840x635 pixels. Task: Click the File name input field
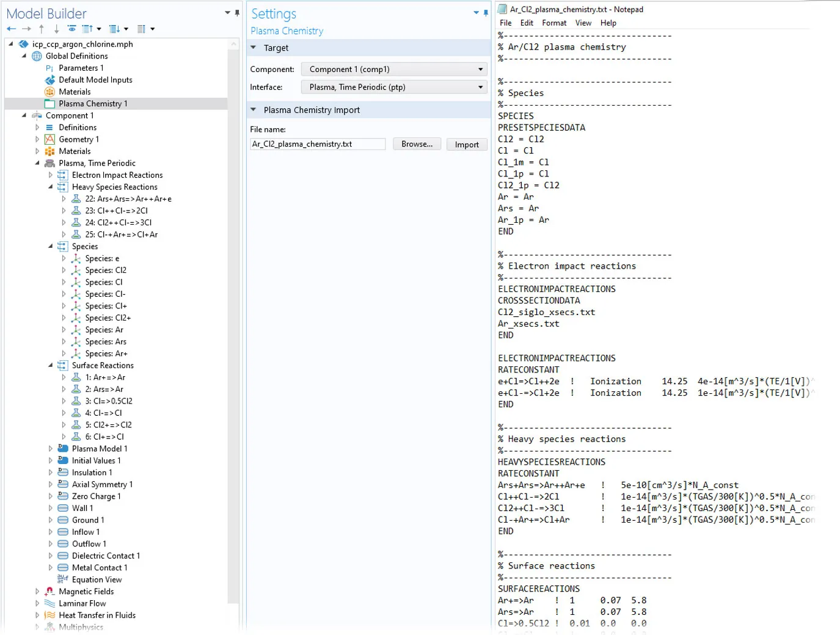[318, 144]
